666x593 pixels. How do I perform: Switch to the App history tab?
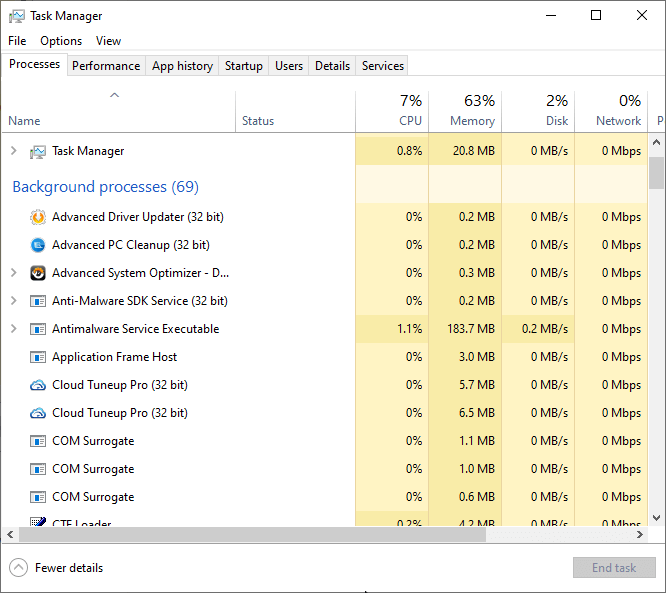pyautogui.click(x=182, y=66)
